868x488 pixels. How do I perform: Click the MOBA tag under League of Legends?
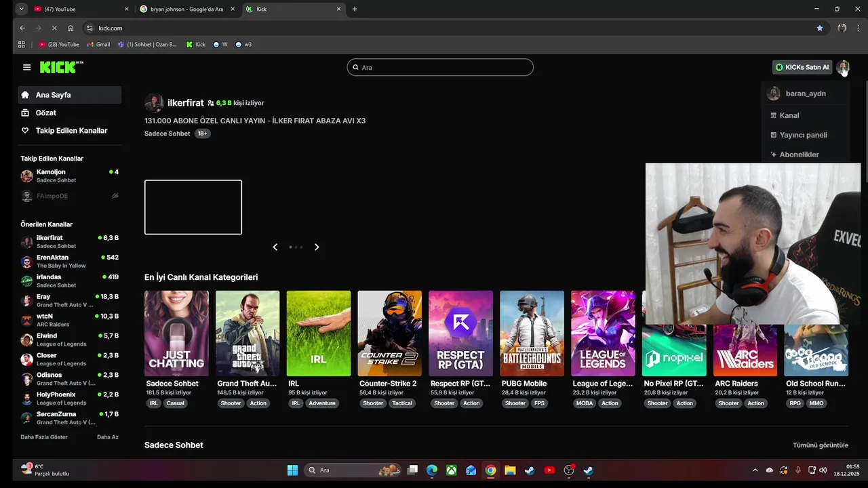pyautogui.click(x=585, y=403)
